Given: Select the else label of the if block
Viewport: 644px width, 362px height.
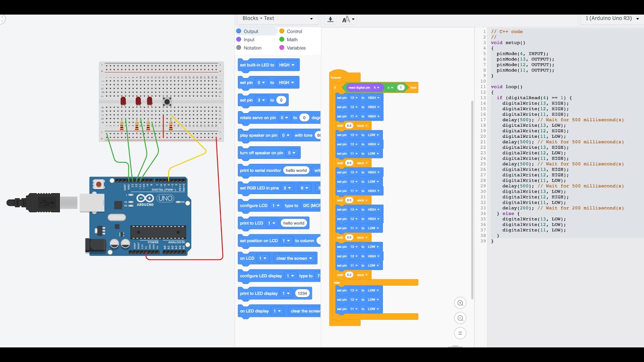Looking at the screenshot, I should pos(337,283).
